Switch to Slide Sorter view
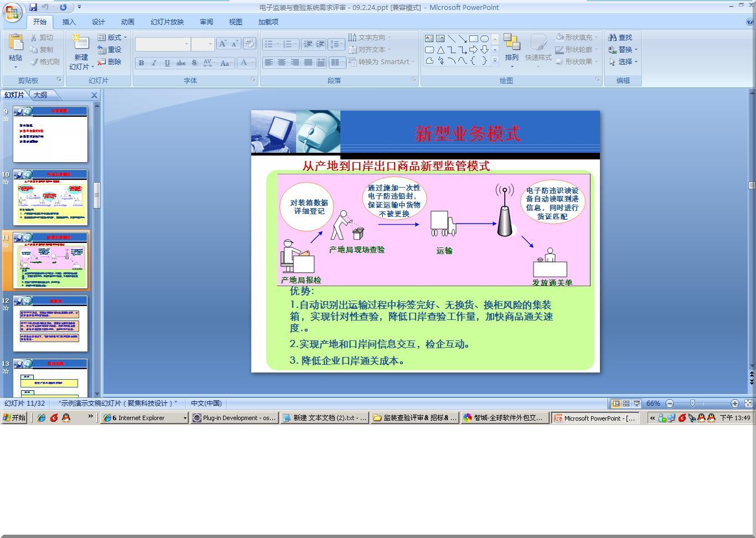This screenshot has width=756, height=538. coord(626,403)
